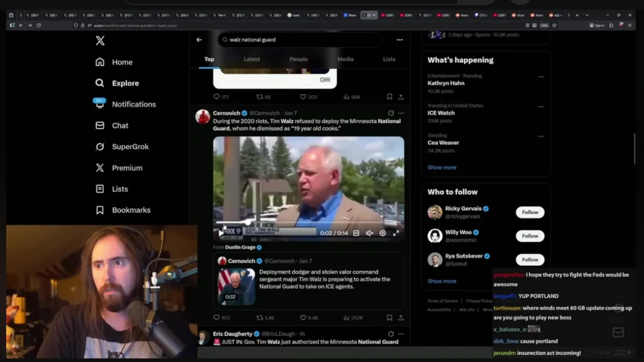Open Home from the sidebar
This screenshot has height=362, width=644.
click(114, 62)
